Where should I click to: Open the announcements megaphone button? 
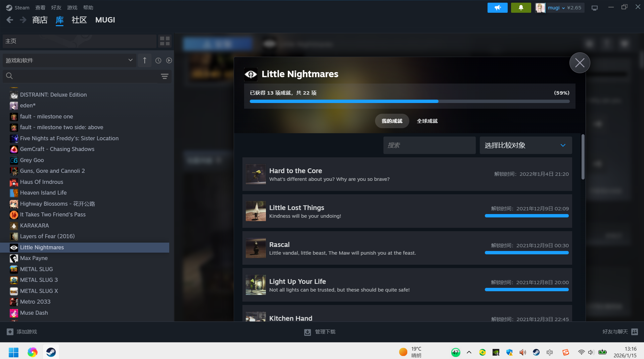(x=497, y=7)
